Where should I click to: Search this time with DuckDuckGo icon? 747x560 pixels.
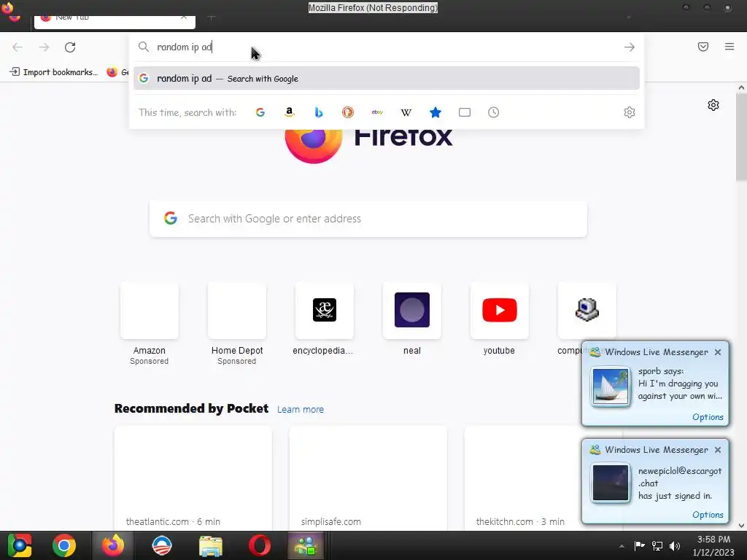coord(348,112)
